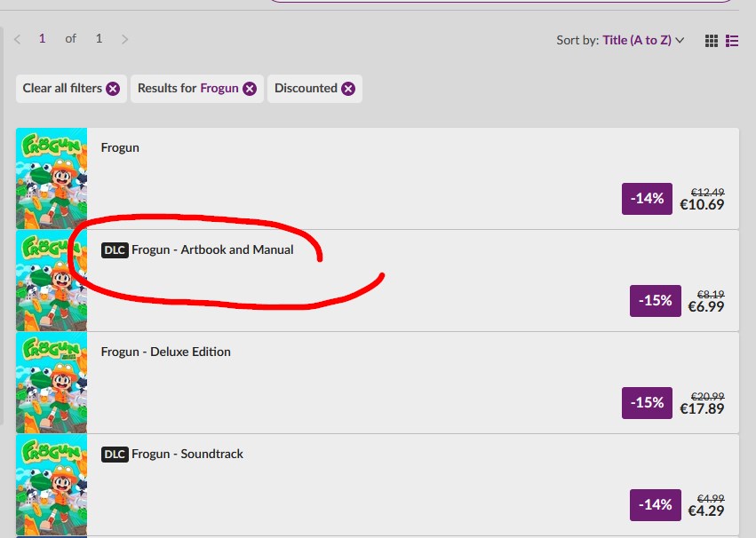Click the DLC tag on Artbook and Manual

click(x=115, y=250)
